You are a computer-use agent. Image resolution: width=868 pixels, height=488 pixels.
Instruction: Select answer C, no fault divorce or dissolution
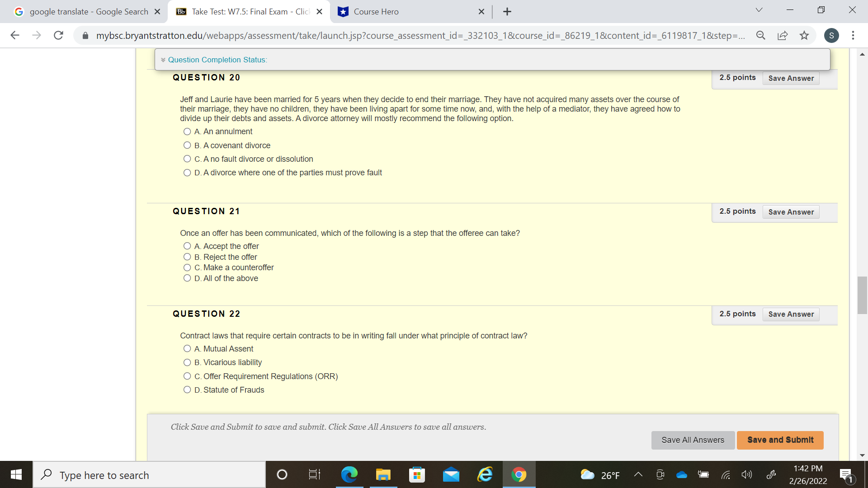pyautogui.click(x=187, y=159)
